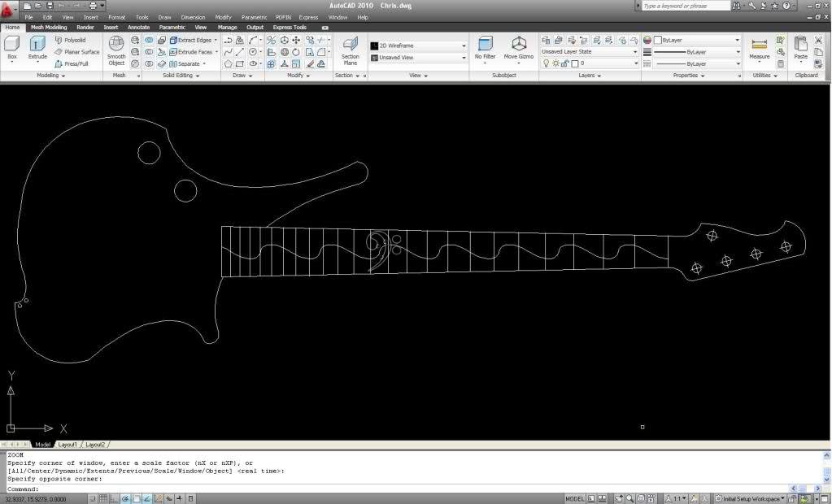Open the Unsaved Layer State dropdown
This screenshot has width=832, height=504.
pos(589,52)
